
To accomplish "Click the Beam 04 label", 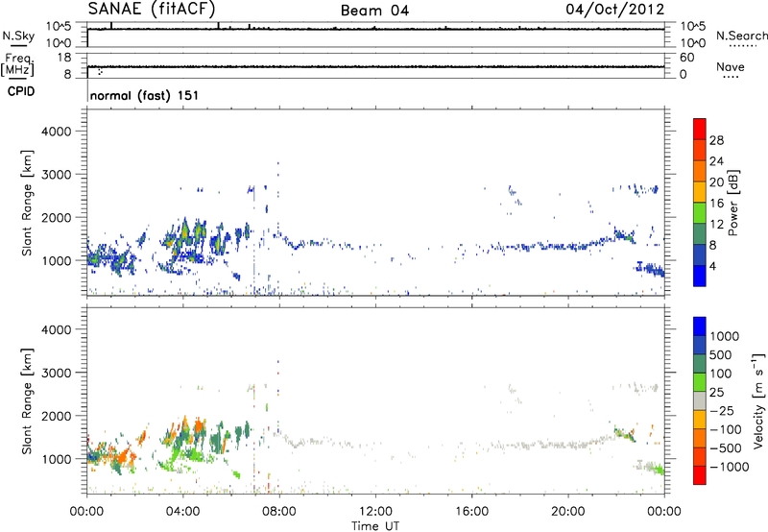I will pos(374,11).
